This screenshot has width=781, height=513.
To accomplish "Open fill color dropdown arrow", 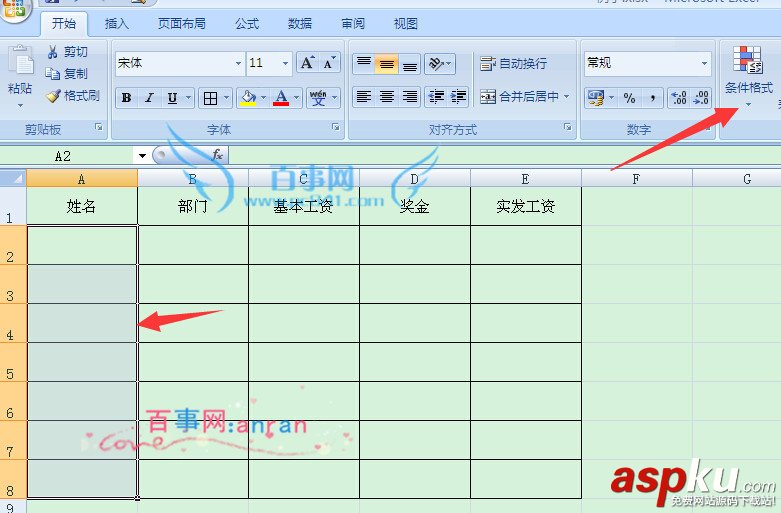I will point(263,98).
